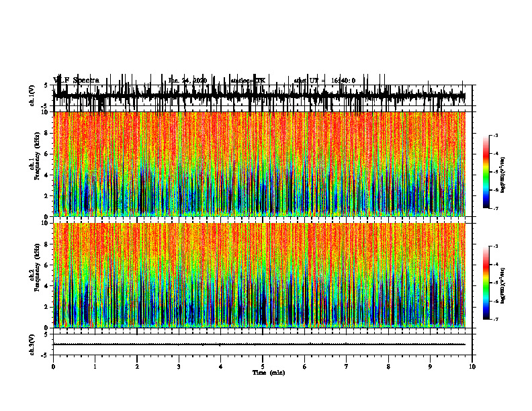532x411 pixels.
Task: Click inside the ch.2 spectrogram plot
Action: tap(259, 275)
